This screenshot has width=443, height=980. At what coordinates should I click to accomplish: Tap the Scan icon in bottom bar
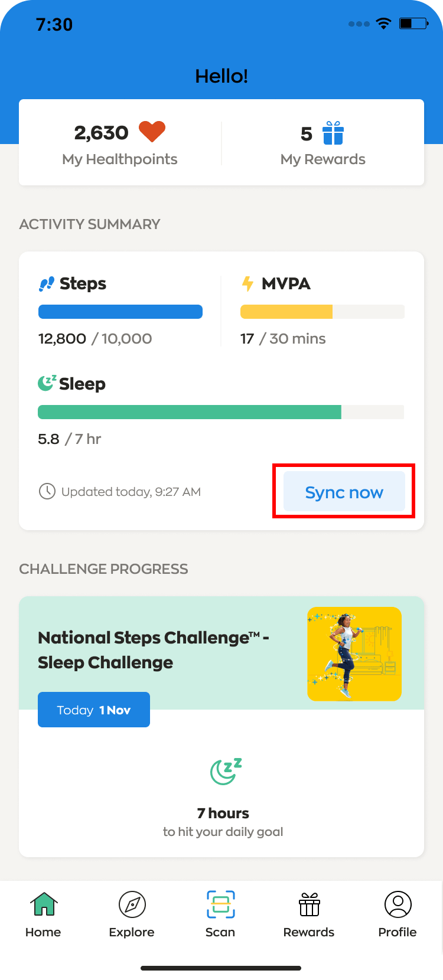tap(221, 904)
